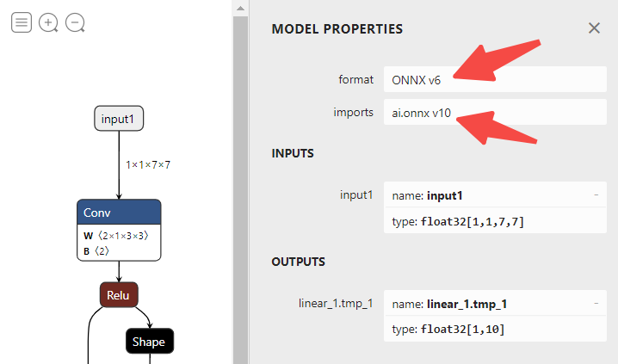The height and width of the screenshot is (364, 618).
Task: Select the Conv node header
Action: [118, 213]
